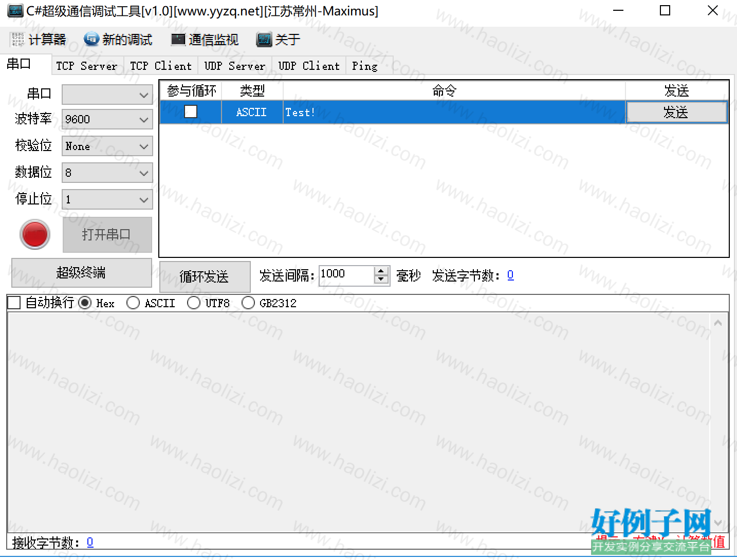Open the 波特率 baud rate dropdown
Viewport: 737px width, 560px height.
point(107,119)
